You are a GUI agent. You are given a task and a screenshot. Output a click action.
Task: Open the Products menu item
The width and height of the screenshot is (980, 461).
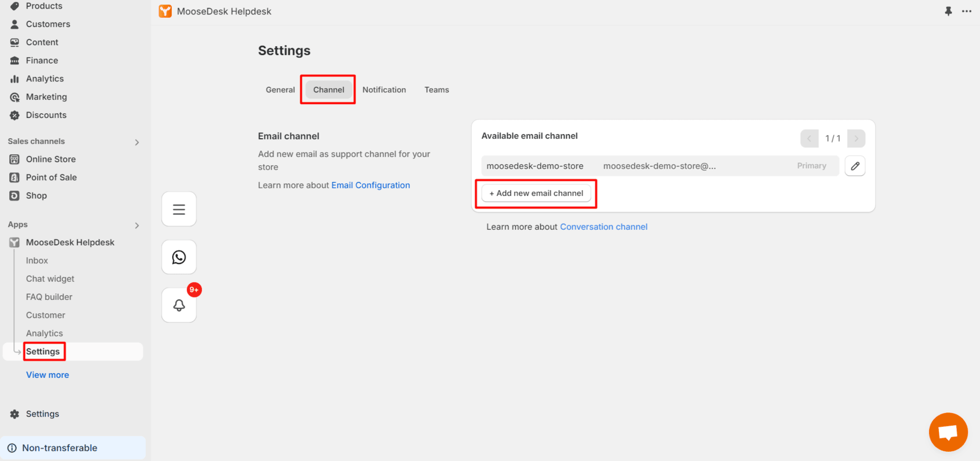44,6
